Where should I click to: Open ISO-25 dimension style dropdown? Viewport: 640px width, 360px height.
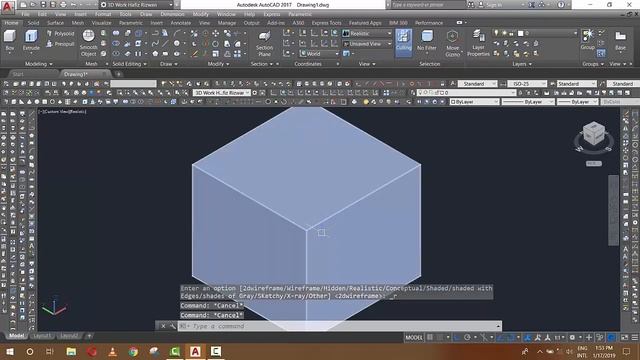point(527,84)
